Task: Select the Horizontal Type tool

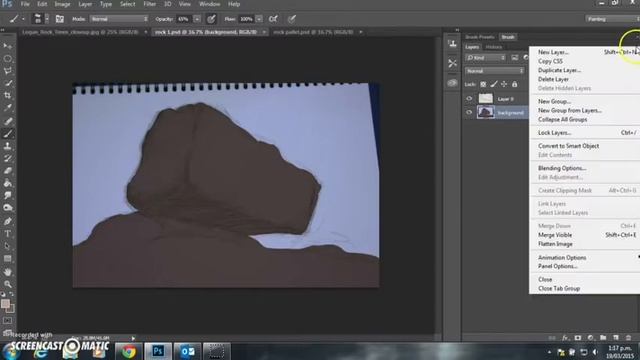Action: pyautogui.click(x=7, y=233)
